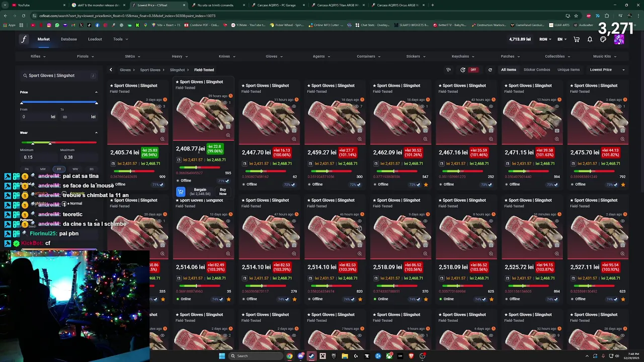The image size is (644, 362).
Task: Click favorite star on 2,475.70 lei card
Action: tap(623, 185)
